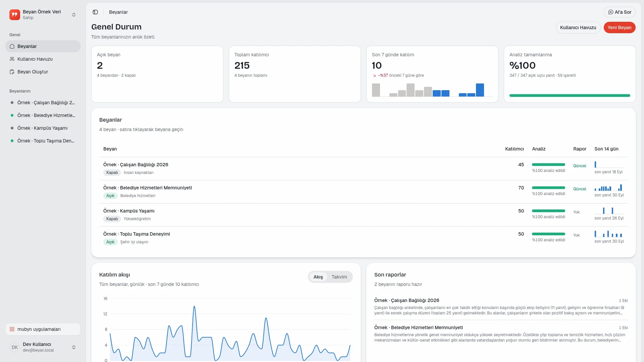Click the Açık badge in the Belediye Hizmetleri row
Image resolution: width=644 pixels, height=362 pixels.
click(x=110, y=196)
